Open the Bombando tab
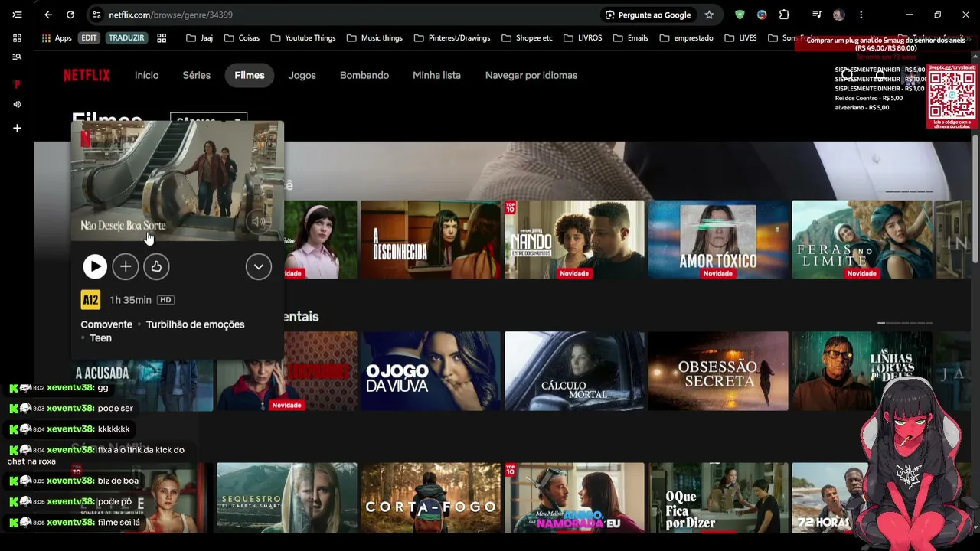Screen dimensions: 980x551 click(364, 75)
